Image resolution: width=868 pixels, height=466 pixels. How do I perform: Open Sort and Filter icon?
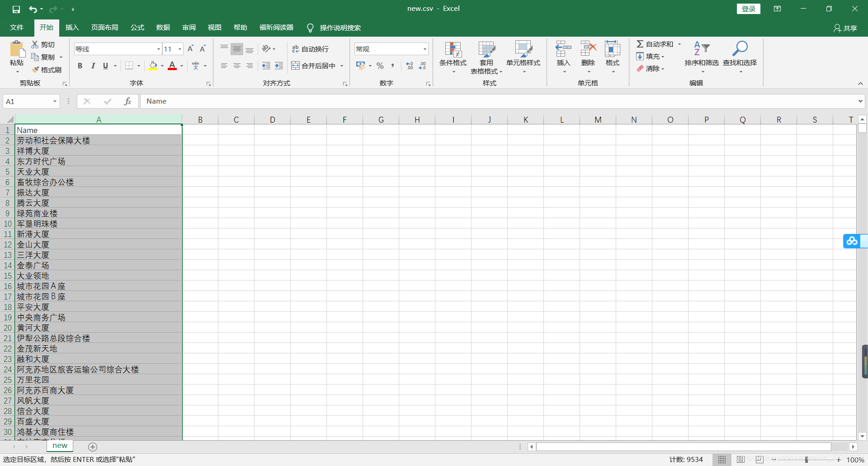click(702, 48)
